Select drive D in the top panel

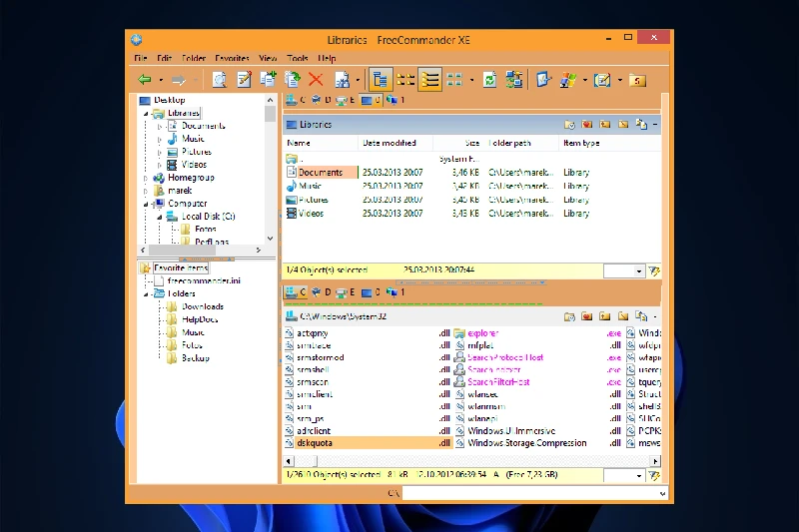pos(321,100)
